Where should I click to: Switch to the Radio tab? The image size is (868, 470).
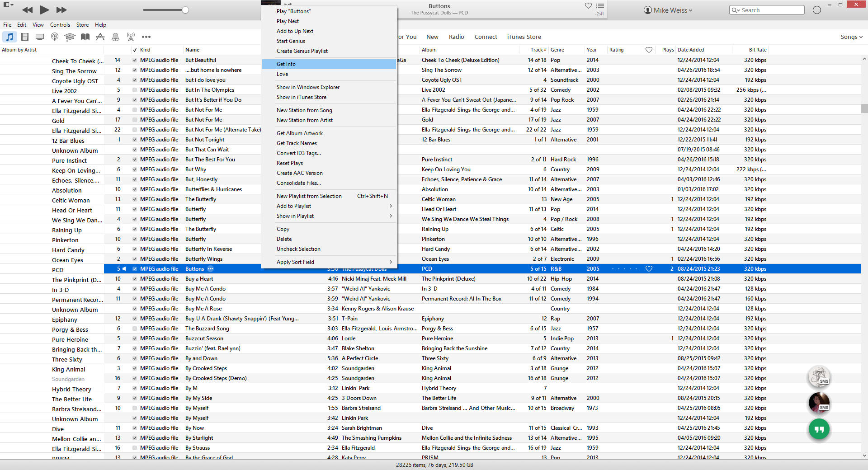point(456,37)
